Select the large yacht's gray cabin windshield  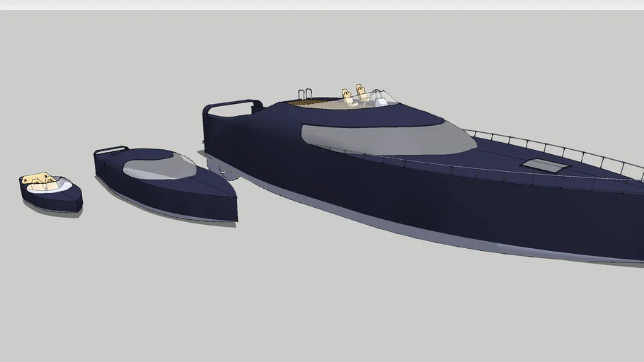tap(389, 137)
